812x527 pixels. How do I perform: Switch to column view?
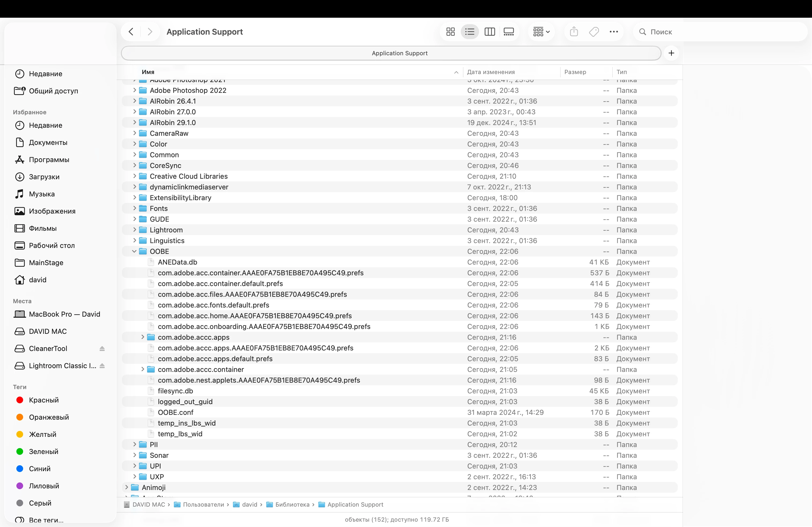[x=490, y=32]
